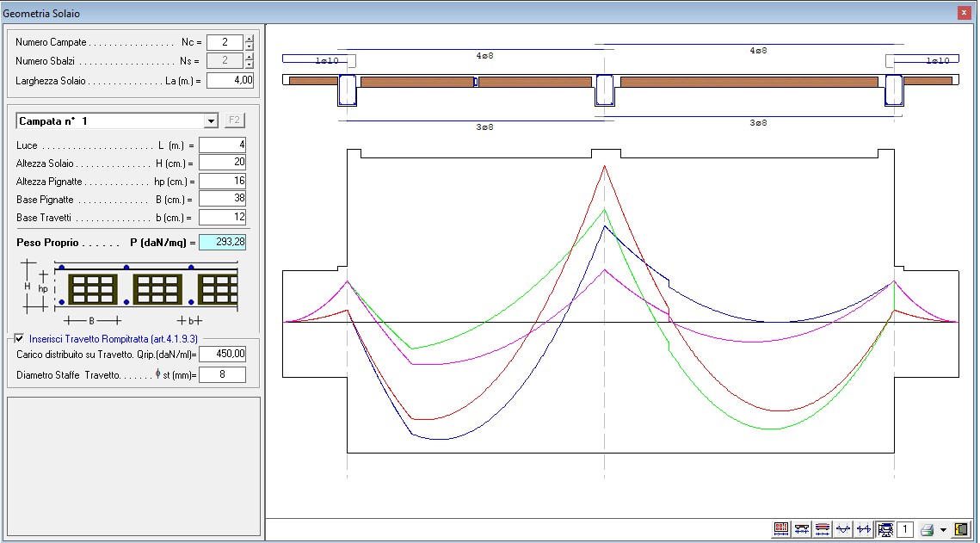Screen dimensions: 980x543
Task: Show the beam section with dimensions icon
Action: click(802, 529)
